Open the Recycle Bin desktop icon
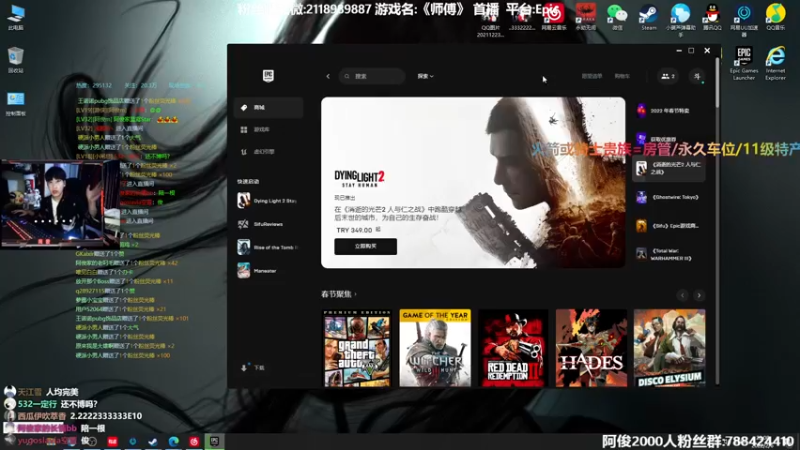The image size is (800, 450). point(15,60)
